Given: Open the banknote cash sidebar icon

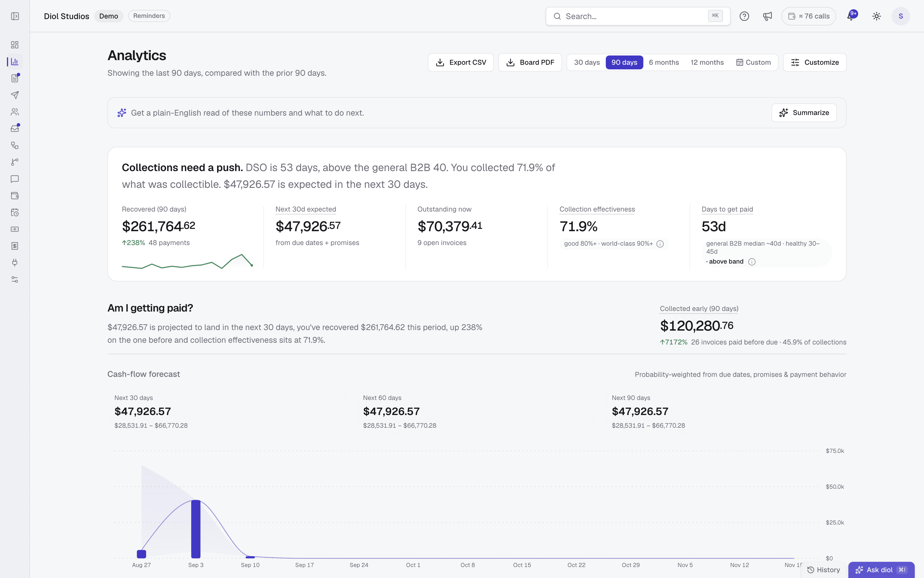Looking at the screenshot, I should pyautogui.click(x=15, y=229).
